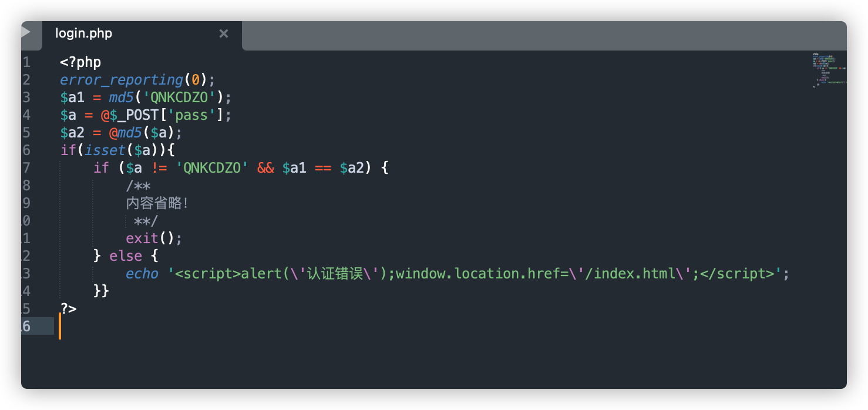Click the else keyword
868x410 pixels.
(126, 256)
